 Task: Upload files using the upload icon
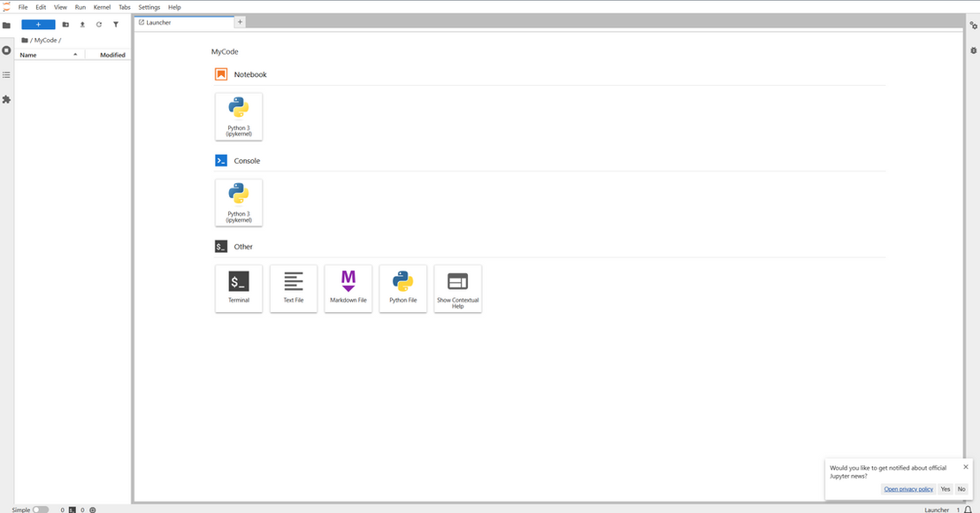pos(82,25)
